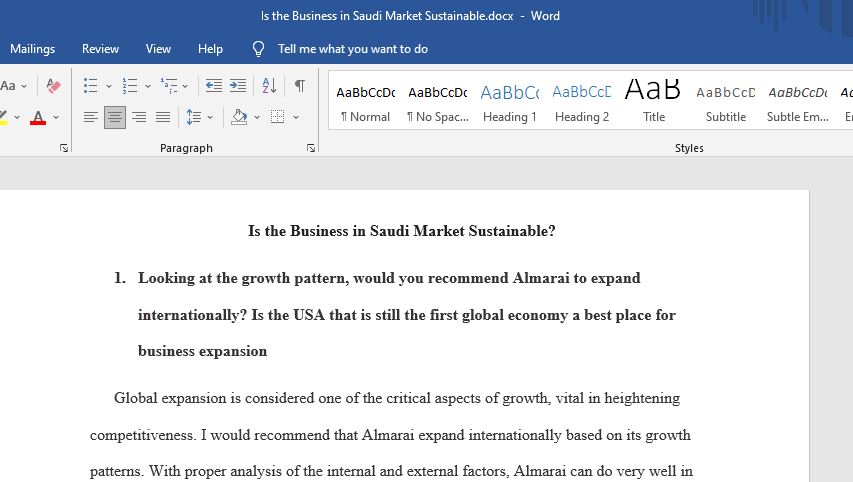
Task: Apply the Subtle Emphasis style
Action: coord(798,102)
